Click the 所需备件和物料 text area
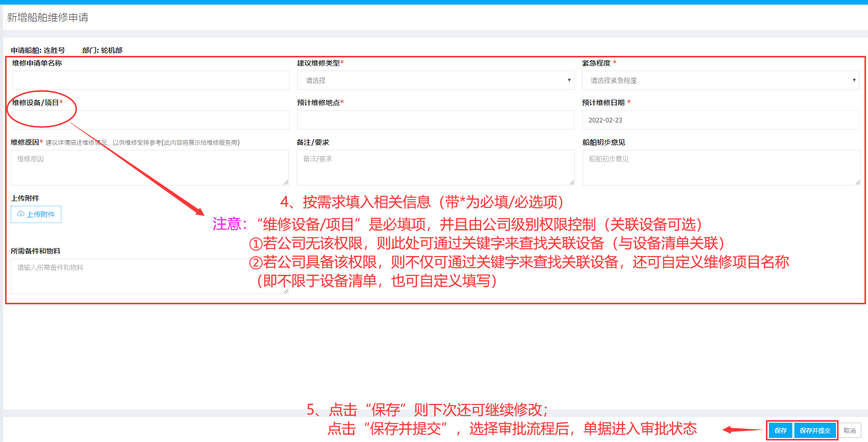The height and width of the screenshot is (442, 868). point(150,276)
